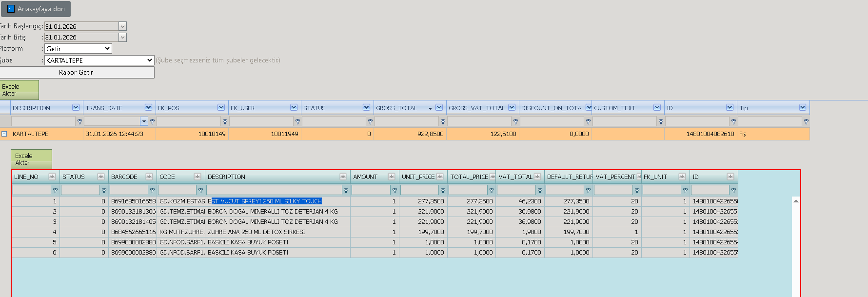The height and width of the screenshot is (297, 868).
Task: Select master cell 31.01.2026 12:44:23
Action: tap(119, 134)
